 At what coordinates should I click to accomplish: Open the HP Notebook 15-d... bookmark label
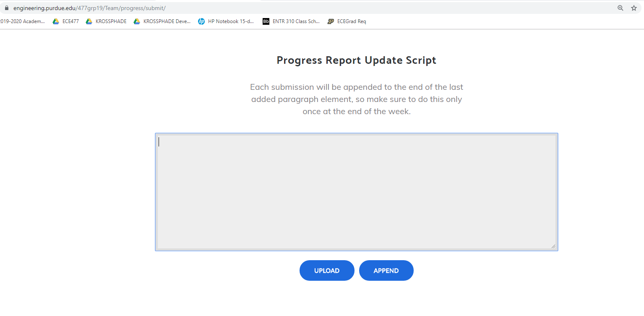231,21
